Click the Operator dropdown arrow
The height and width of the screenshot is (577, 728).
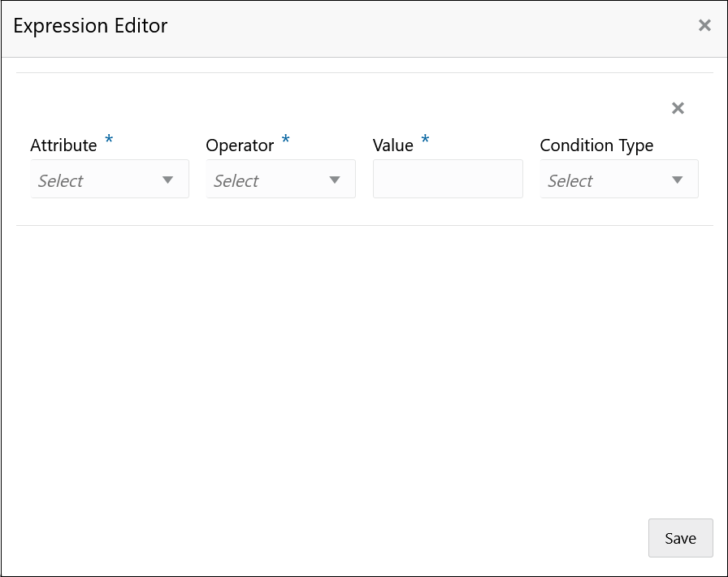point(335,180)
